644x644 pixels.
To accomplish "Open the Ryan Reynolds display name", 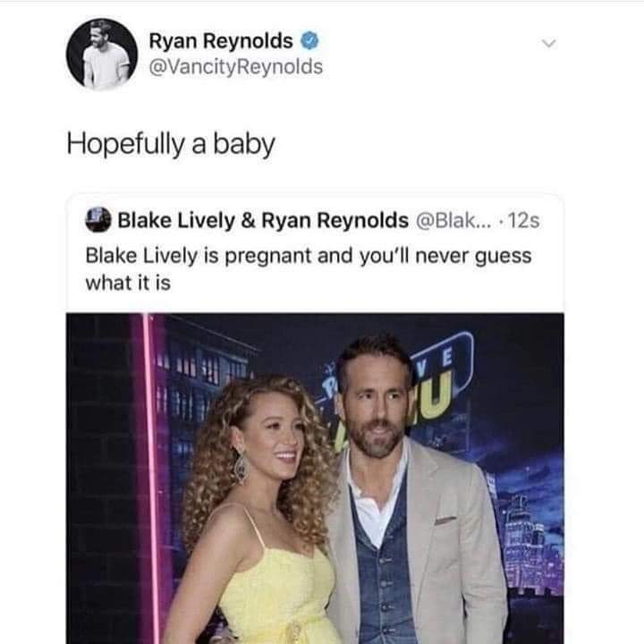I will pyautogui.click(x=220, y=41).
